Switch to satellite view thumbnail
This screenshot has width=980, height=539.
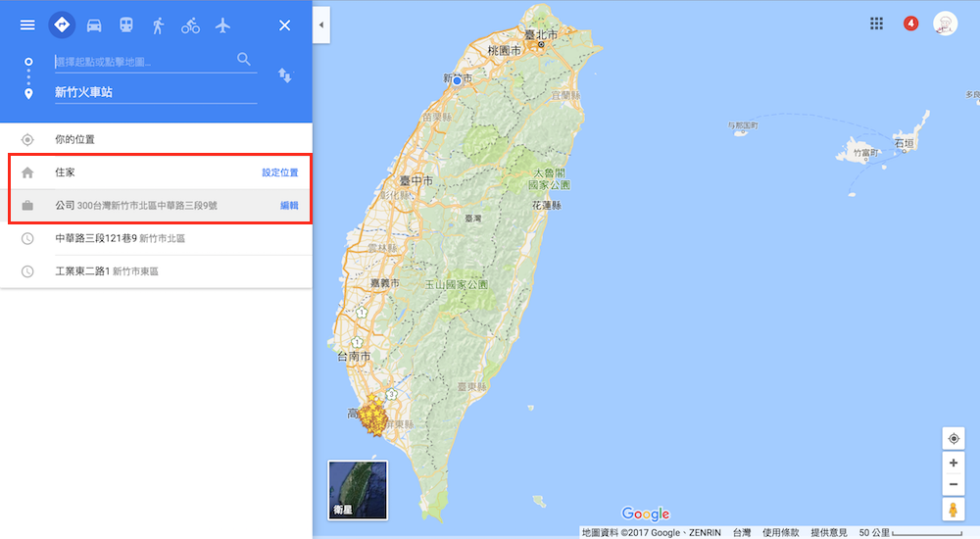[x=358, y=490]
